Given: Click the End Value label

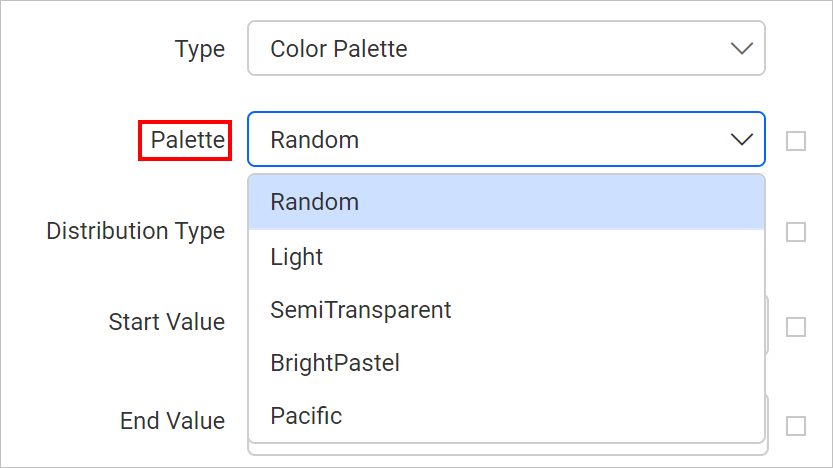Looking at the screenshot, I should click(172, 421).
